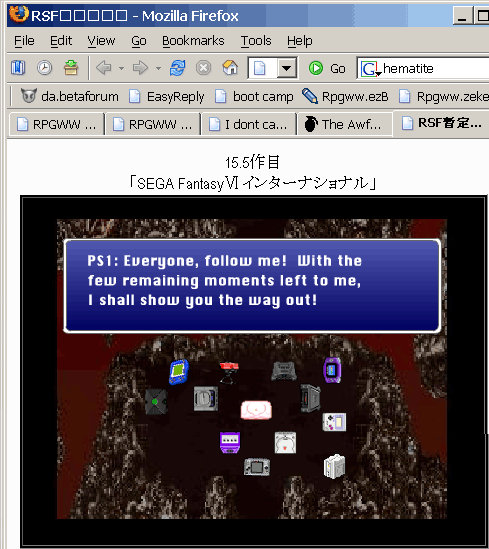Open the File menu
This screenshot has width=489, height=549.
[x=24, y=41]
